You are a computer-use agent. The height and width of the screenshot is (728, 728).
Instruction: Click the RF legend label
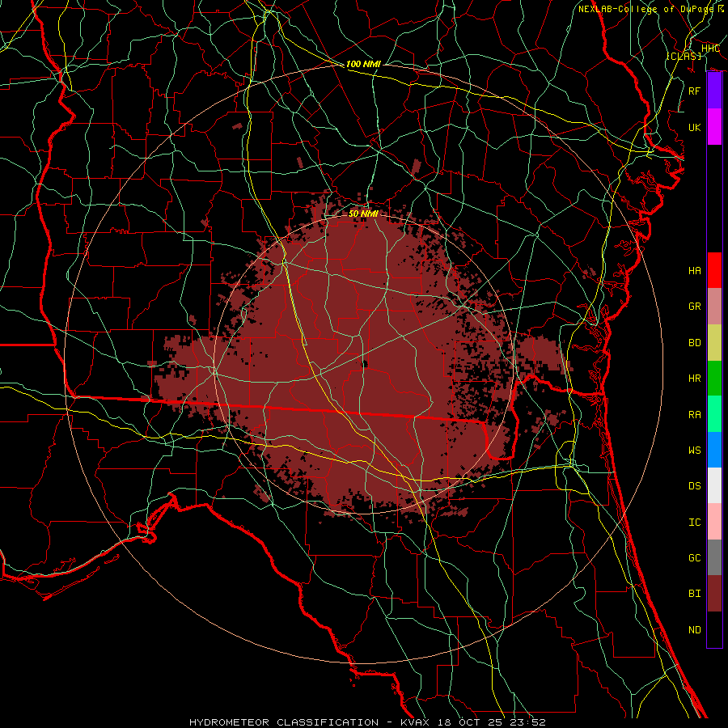coord(695,91)
